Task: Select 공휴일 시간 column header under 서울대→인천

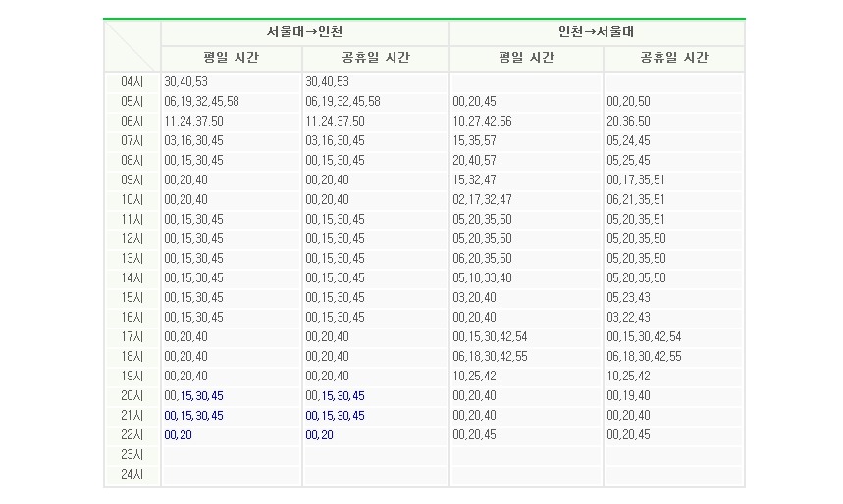Action: tap(375, 58)
